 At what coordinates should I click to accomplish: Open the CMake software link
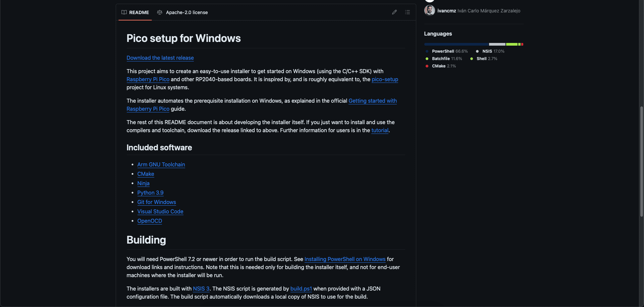coord(146,174)
